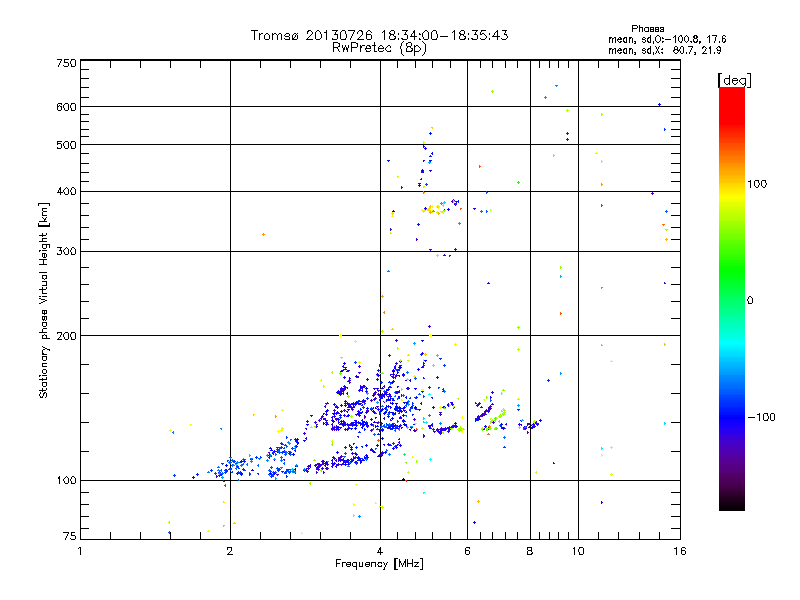
Task: Click the 'Stationary phase Virtual Height [km]' axis title
Action: tap(43, 300)
